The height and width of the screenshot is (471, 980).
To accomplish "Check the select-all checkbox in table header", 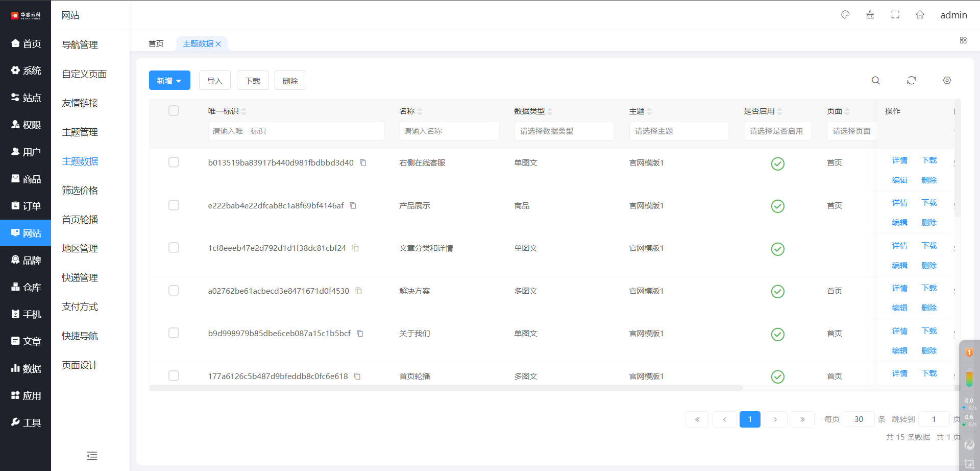I will click(174, 111).
